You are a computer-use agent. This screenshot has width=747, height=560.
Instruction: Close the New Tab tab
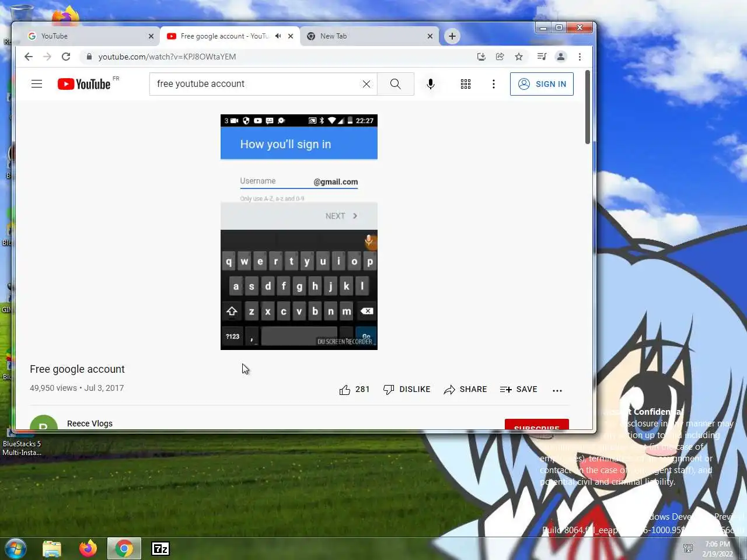click(430, 36)
